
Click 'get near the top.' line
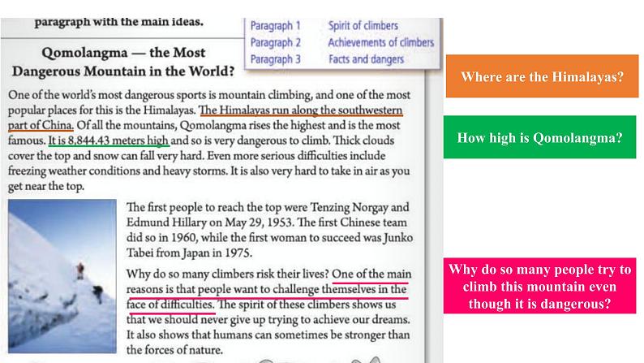(x=46, y=186)
